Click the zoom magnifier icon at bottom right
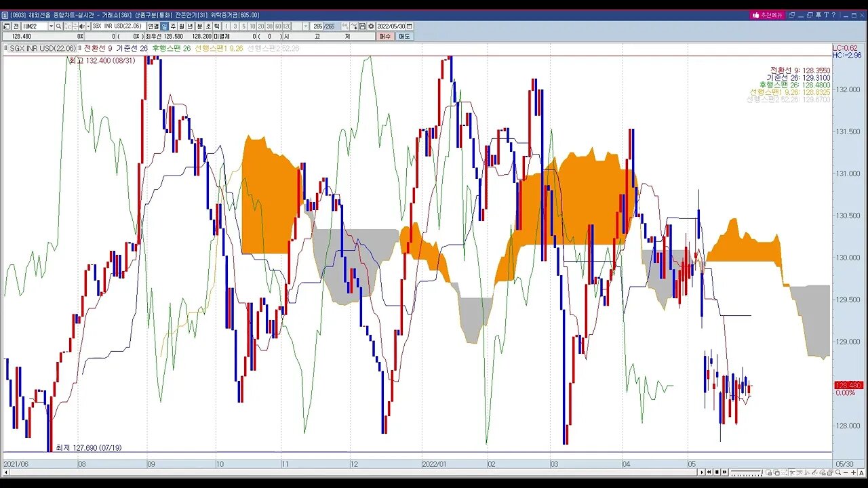868x488 pixels. point(838,472)
